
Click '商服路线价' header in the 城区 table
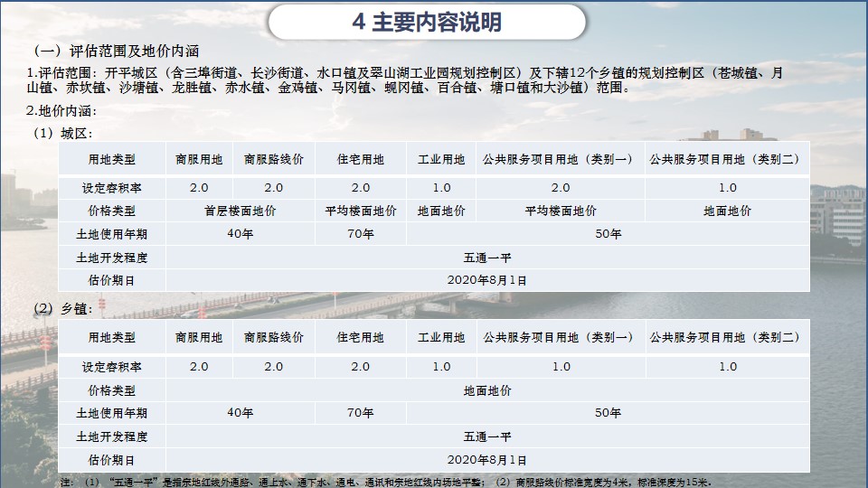coord(273,160)
